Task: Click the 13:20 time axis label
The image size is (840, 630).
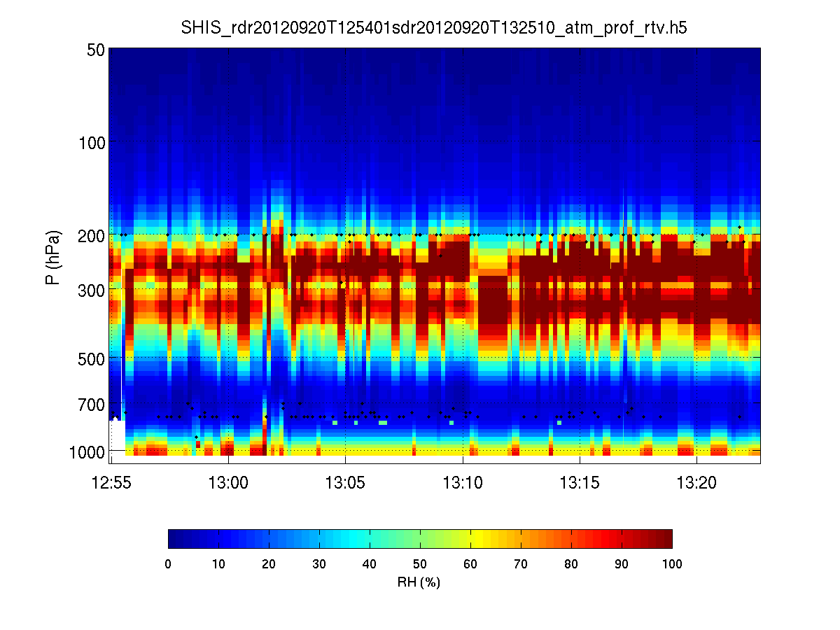Action: point(696,482)
